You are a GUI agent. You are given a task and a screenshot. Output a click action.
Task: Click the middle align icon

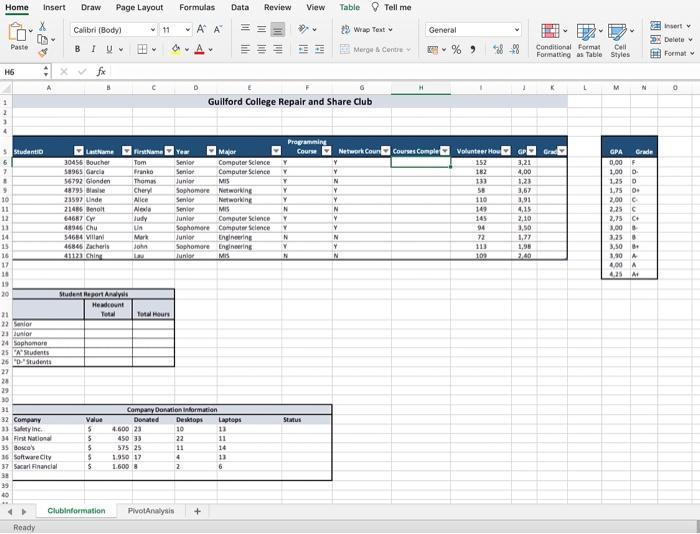262,29
